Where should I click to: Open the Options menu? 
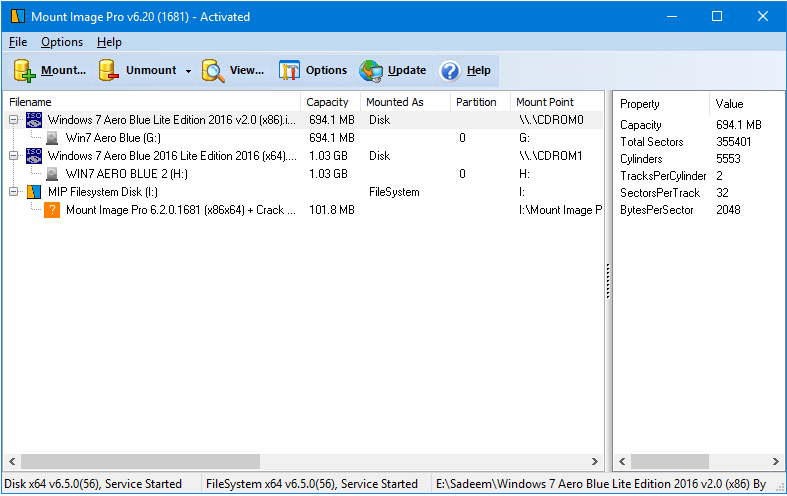62,42
